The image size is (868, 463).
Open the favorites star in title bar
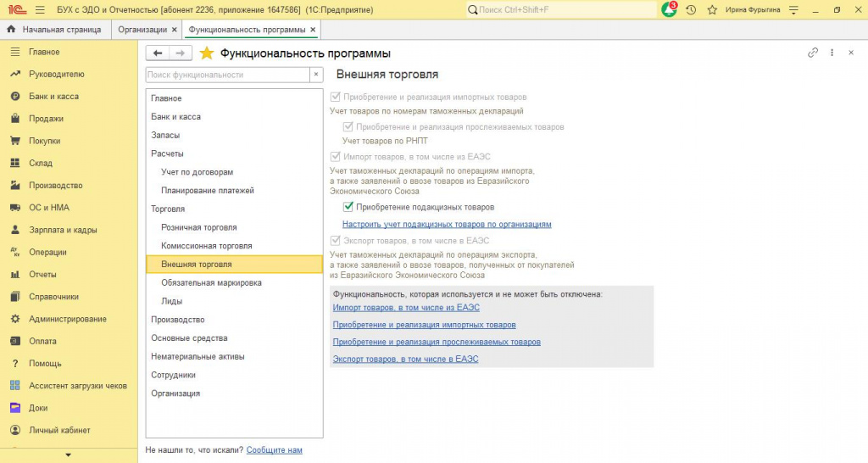tap(712, 9)
